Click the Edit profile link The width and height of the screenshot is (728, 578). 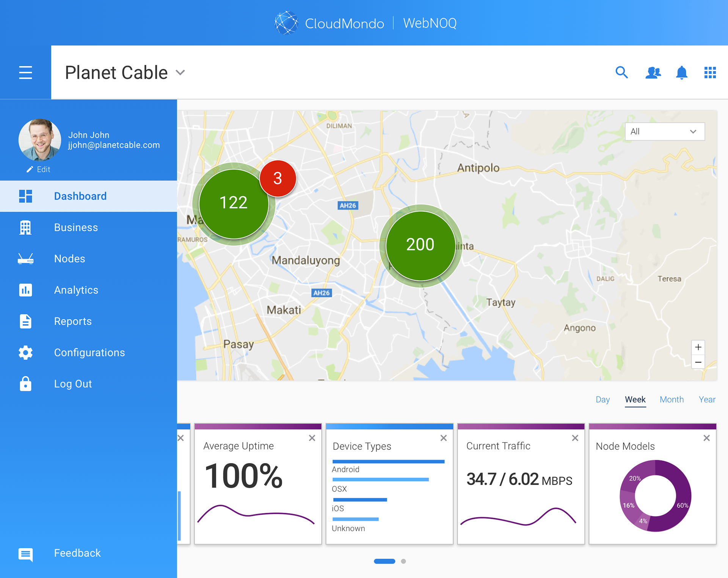(38, 170)
